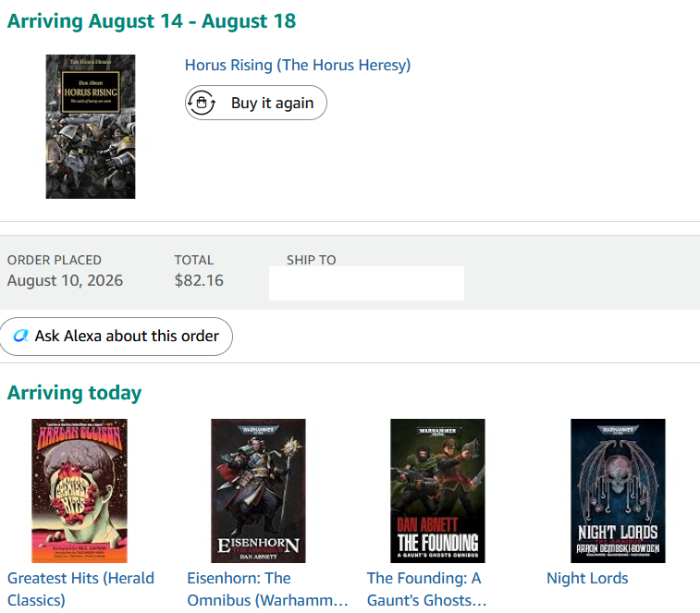View the Eisenhorn omnibus cover image
This screenshot has height=613, width=700.
tap(259, 491)
